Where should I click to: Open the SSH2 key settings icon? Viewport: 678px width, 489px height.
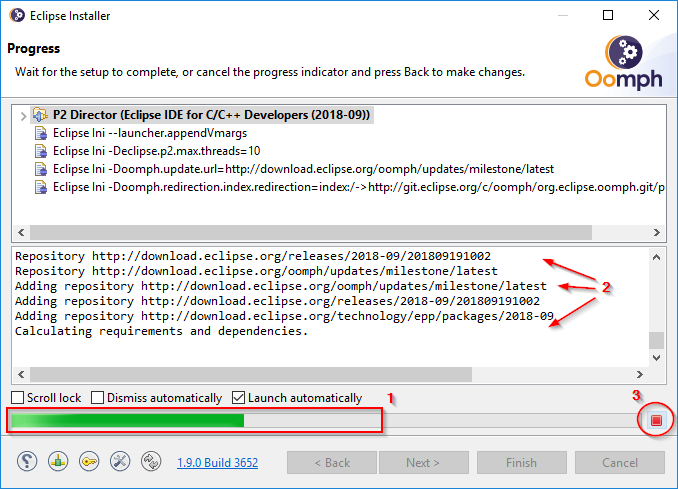[89, 462]
